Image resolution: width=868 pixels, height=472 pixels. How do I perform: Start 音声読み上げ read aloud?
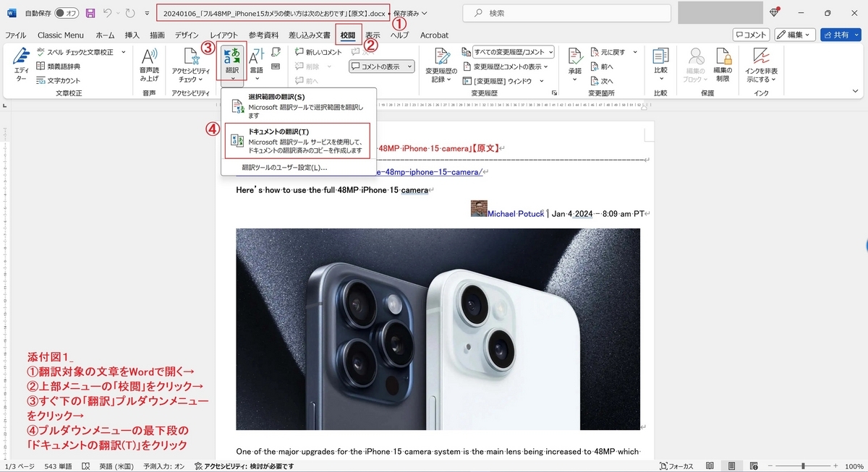point(149,65)
